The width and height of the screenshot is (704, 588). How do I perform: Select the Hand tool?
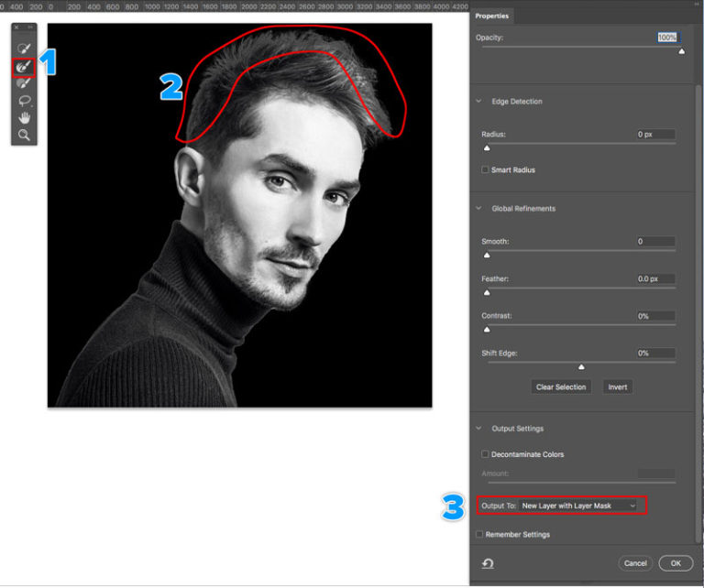pyautogui.click(x=25, y=118)
